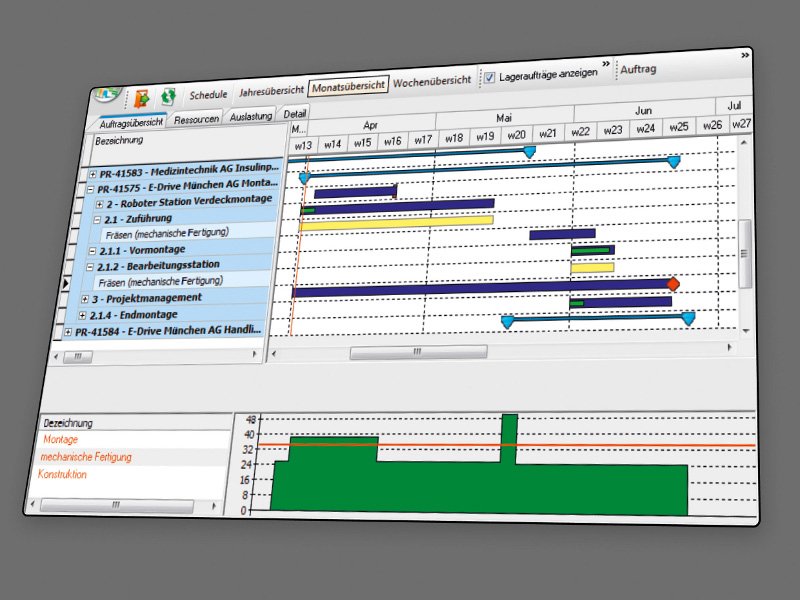Select Fräsen row under 2.1.2 Bearbeitungsstation

click(183, 281)
